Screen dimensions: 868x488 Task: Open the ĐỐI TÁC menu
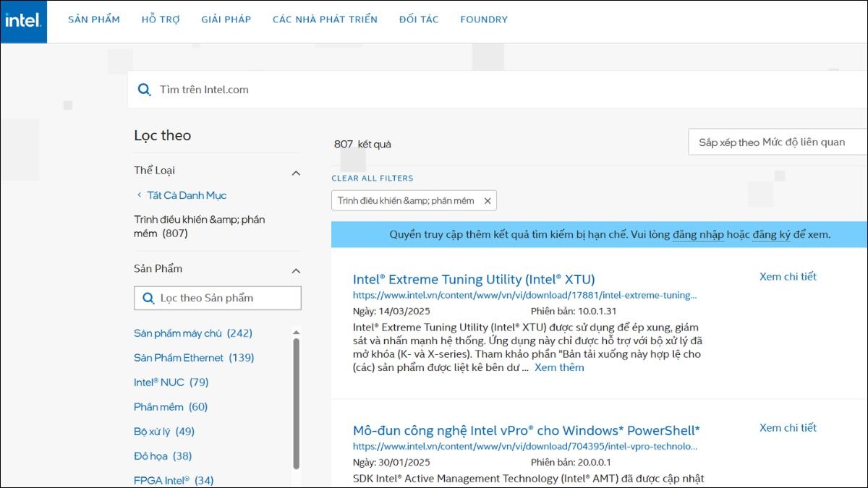point(419,20)
